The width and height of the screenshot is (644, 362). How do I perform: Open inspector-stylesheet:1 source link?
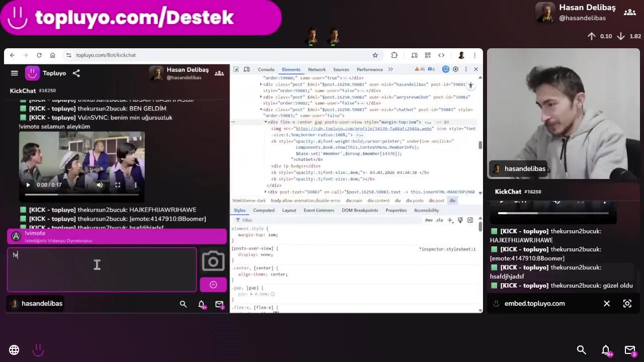447,249
